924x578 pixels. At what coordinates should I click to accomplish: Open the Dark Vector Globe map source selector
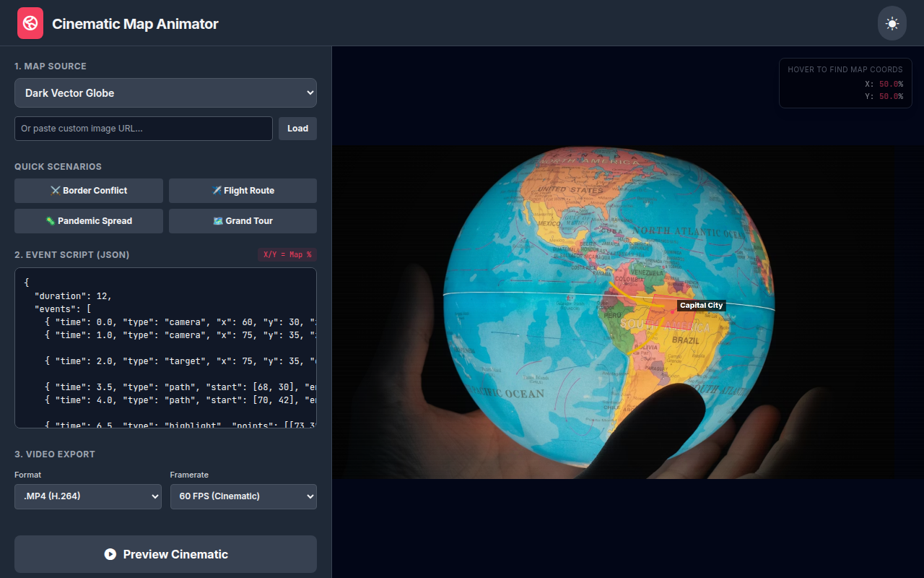(165, 92)
